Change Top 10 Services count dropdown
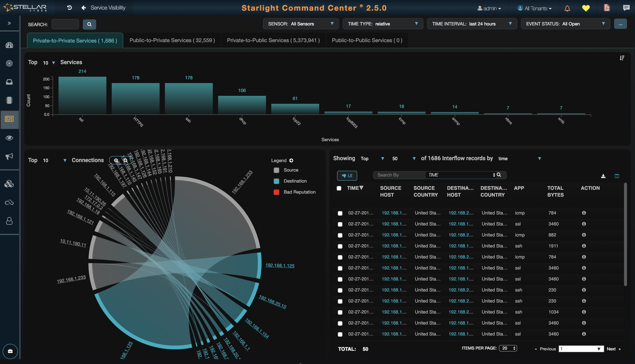The width and height of the screenshot is (635, 364). coord(49,63)
